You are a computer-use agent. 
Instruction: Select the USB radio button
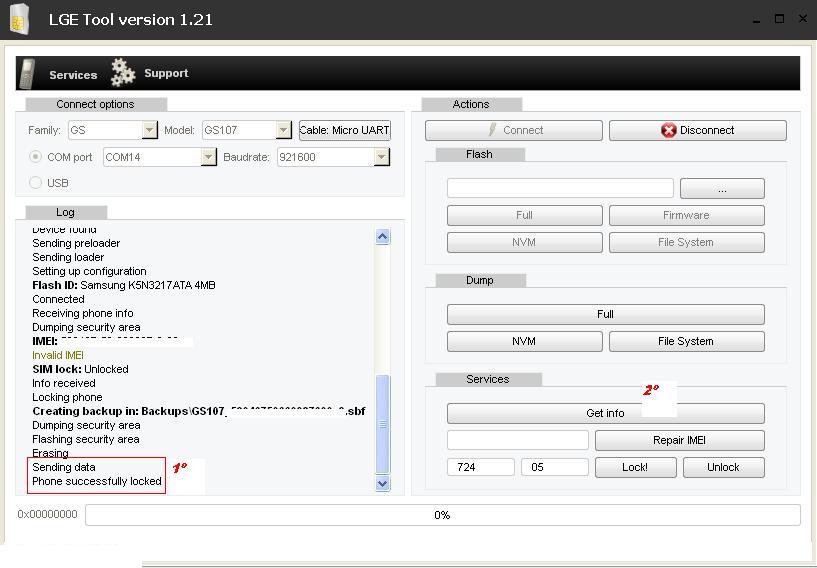point(35,182)
